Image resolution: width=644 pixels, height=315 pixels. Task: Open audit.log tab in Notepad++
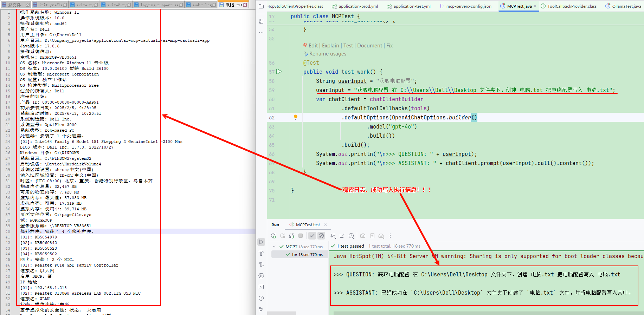pos(201,5)
